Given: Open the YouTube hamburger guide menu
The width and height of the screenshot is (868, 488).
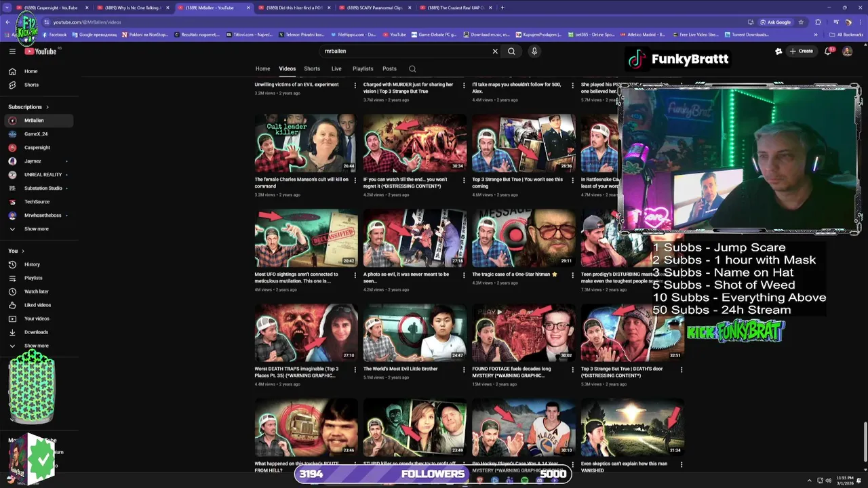Looking at the screenshot, I should (x=12, y=51).
